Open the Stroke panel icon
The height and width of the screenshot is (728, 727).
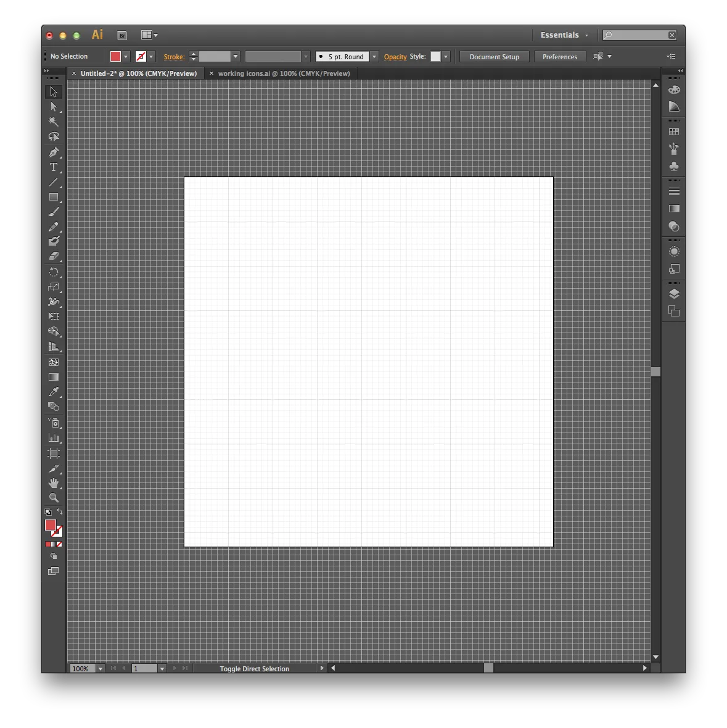point(674,191)
